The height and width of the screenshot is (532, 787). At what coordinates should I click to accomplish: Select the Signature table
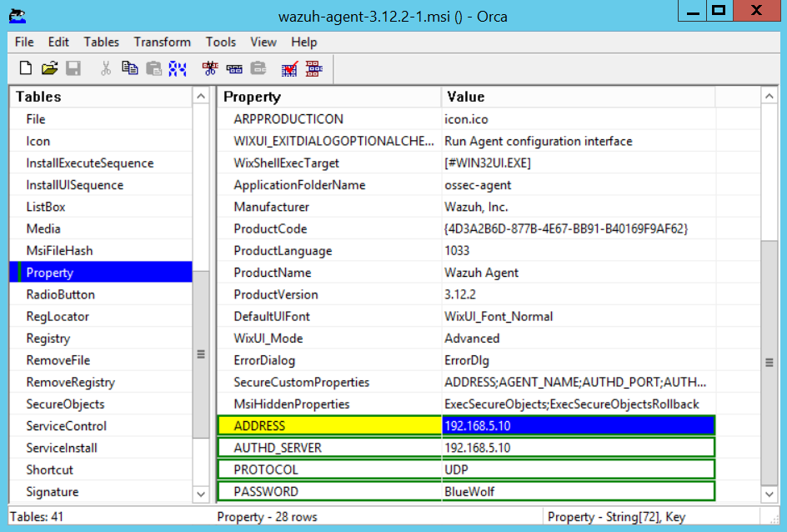101,492
